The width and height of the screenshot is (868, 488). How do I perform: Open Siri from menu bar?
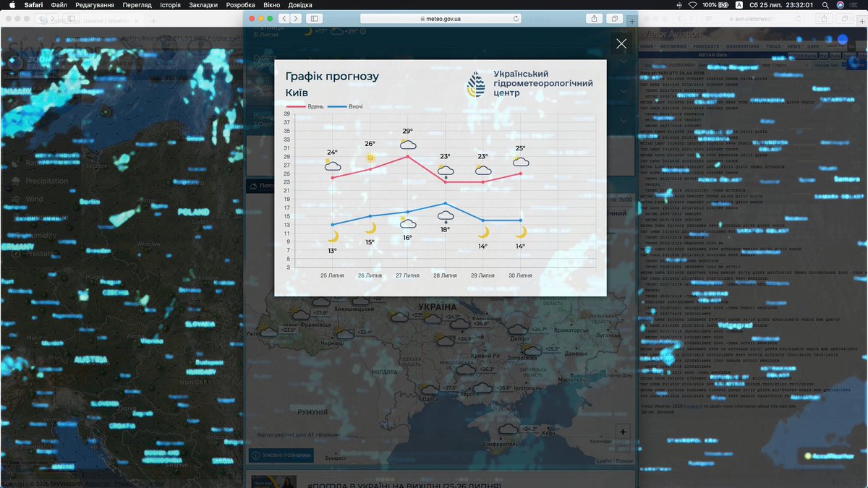841,4
